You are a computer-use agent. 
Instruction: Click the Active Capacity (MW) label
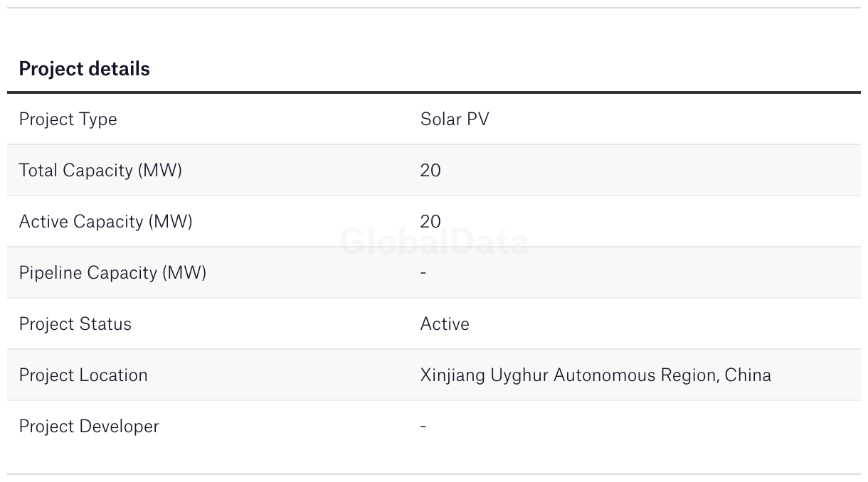[x=105, y=222]
